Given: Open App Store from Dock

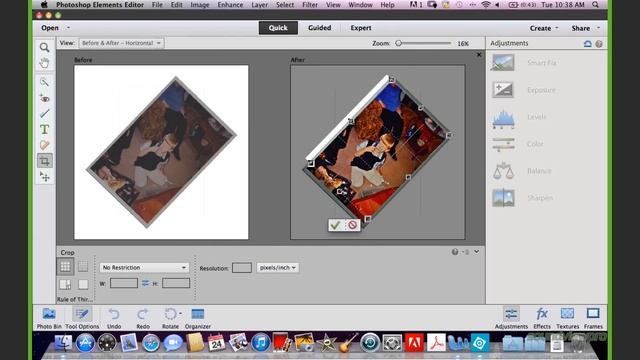Looking at the screenshot, I should pyautogui.click(x=85, y=343).
